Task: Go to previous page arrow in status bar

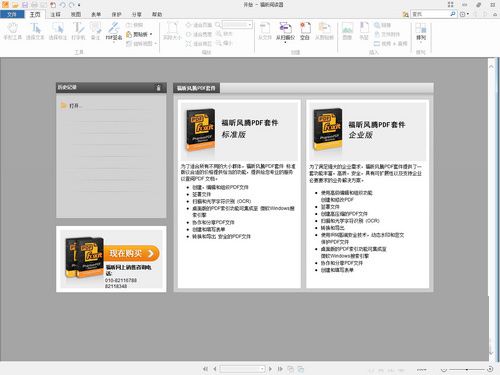Action: (215, 369)
